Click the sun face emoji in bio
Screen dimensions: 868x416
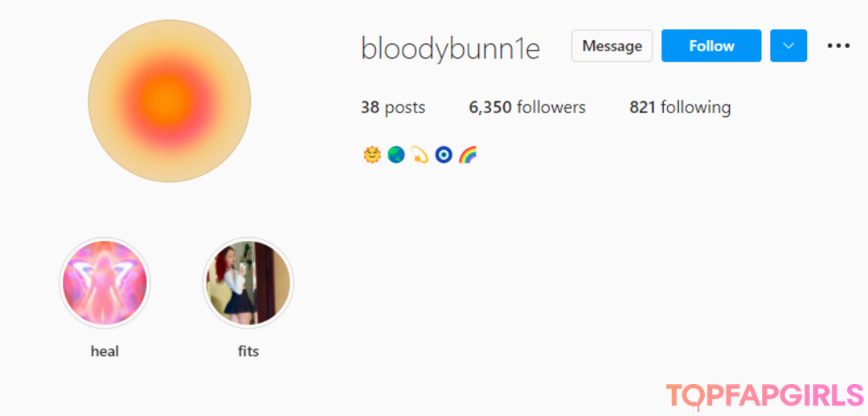tap(372, 155)
